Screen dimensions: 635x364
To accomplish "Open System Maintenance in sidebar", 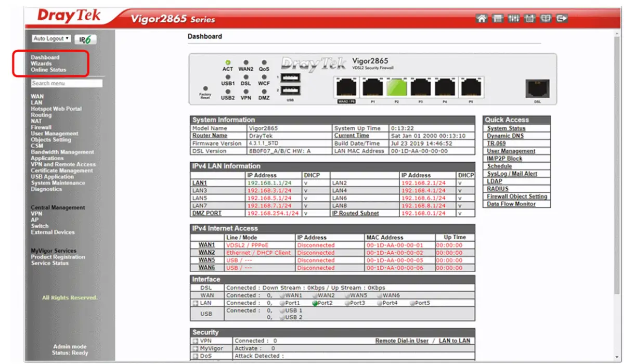I will [58, 183].
